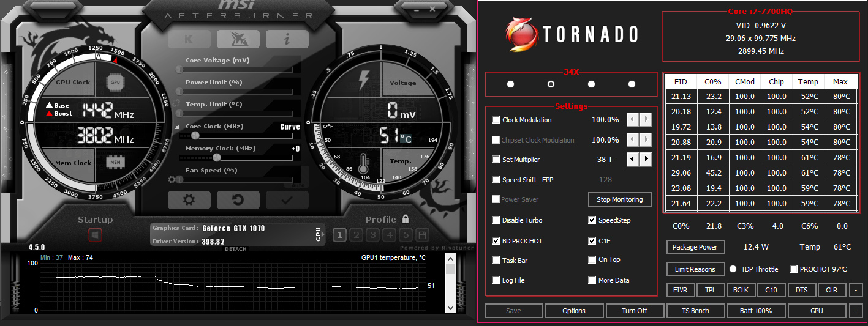Reset Afterburner settings to default

click(x=238, y=199)
